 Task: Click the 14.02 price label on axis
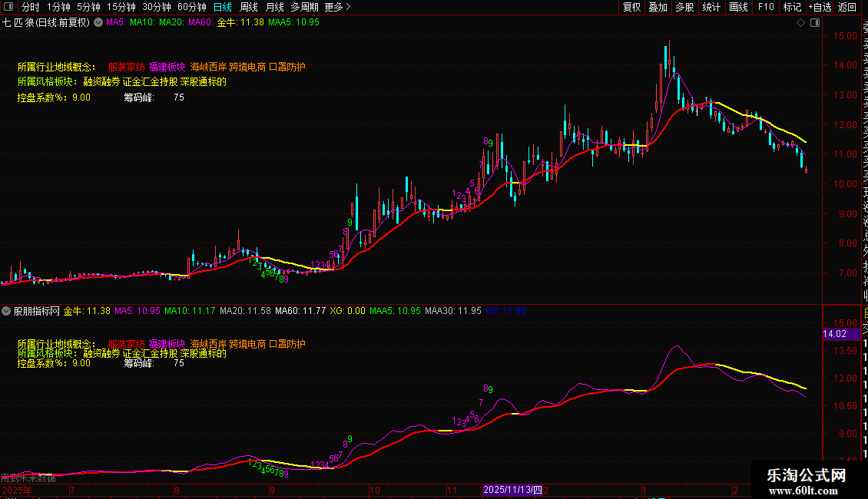pyautogui.click(x=835, y=334)
